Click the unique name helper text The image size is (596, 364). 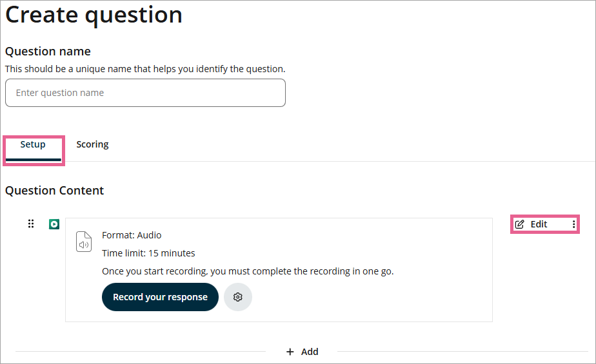[x=145, y=68]
